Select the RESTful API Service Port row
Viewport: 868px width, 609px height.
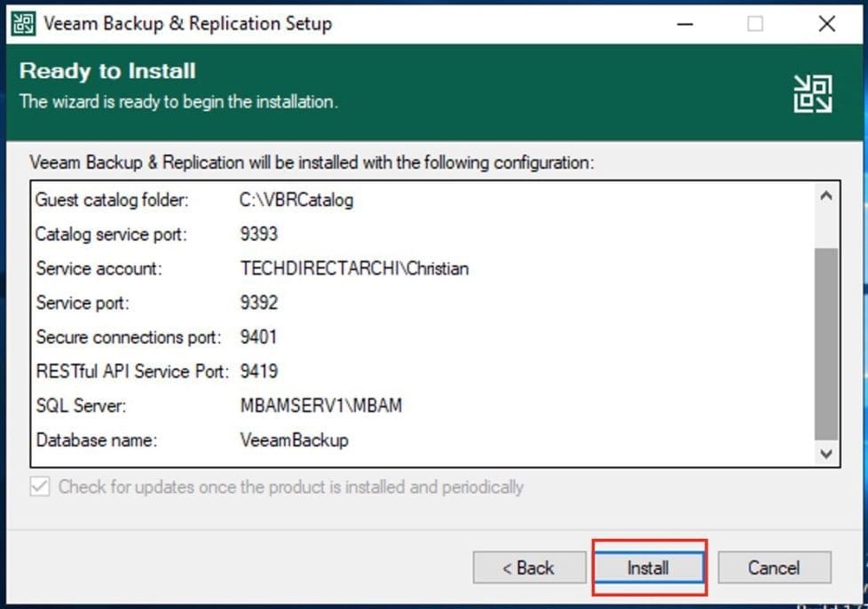pyautogui.click(x=132, y=371)
